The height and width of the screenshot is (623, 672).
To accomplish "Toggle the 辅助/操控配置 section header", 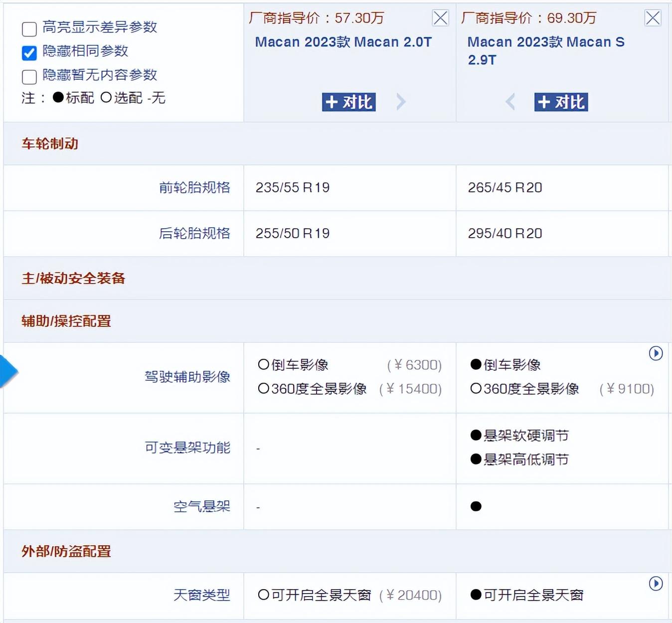I will 337,321.
